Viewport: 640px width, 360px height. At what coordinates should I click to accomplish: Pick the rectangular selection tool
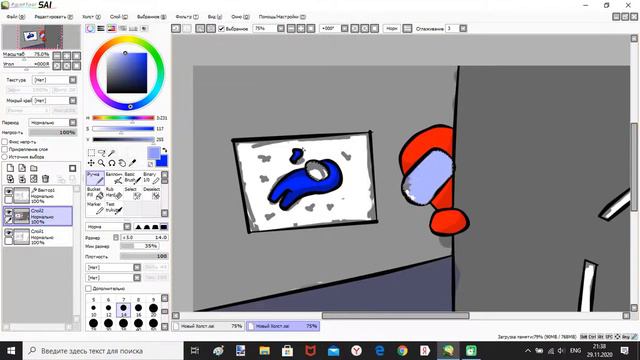pos(91,153)
